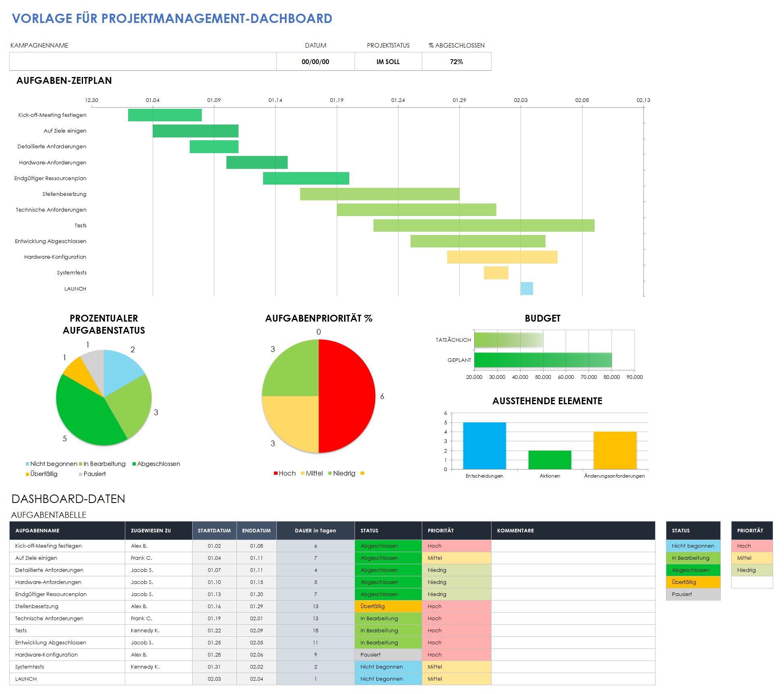Click the comments cell of Entwicklung Abgeschlossen row
This screenshot has height=694, width=784.
point(573,642)
